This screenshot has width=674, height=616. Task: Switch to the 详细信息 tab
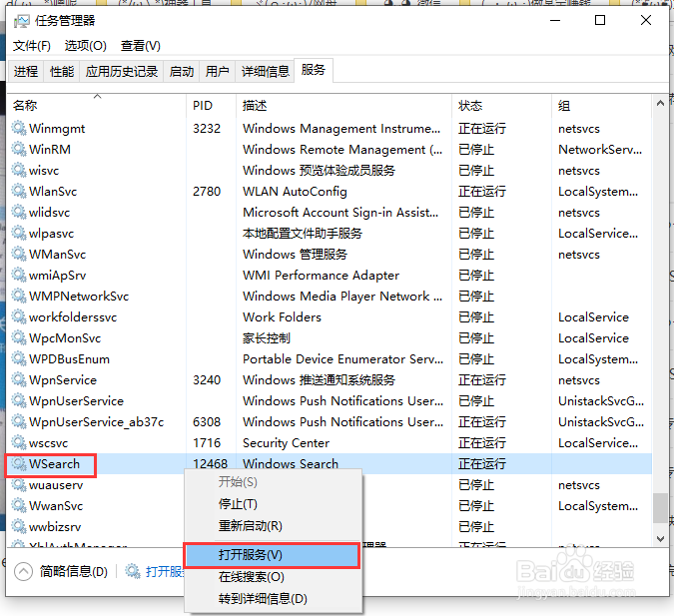tap(266, 71)
